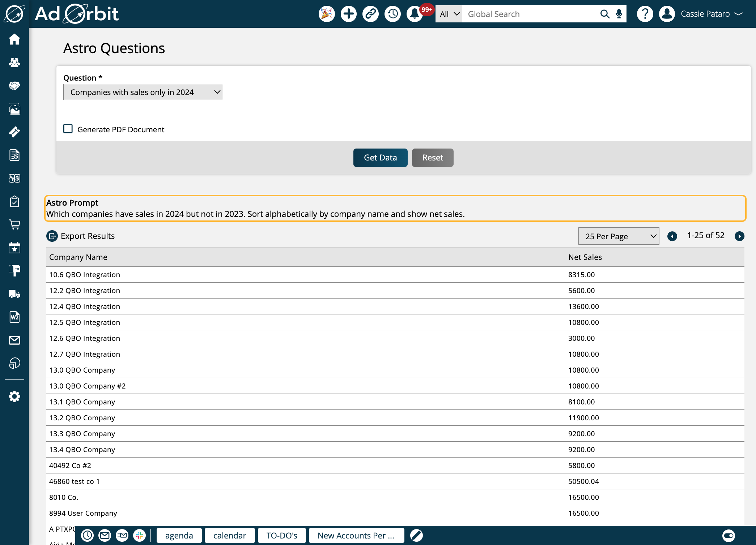Image resolution: width=756 pixels, height=545 pixels.
Task: Click the mail-send icon in bottom toolbar
Action: coord(122,535)
